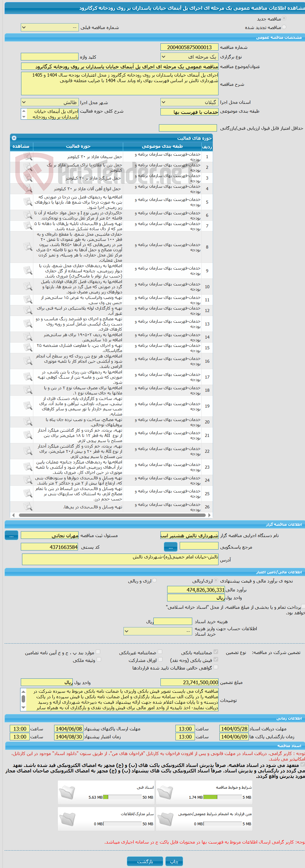Expand the استان محل اجرا dropdown

[x=189, y=102]
